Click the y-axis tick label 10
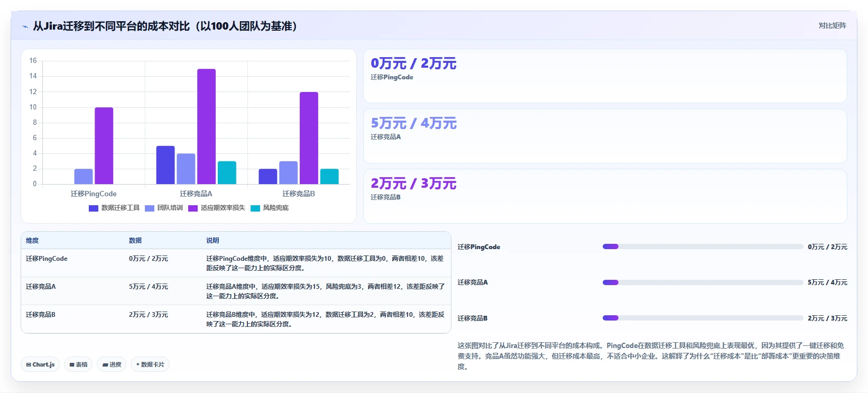The image size is (868, 393). 33,107
